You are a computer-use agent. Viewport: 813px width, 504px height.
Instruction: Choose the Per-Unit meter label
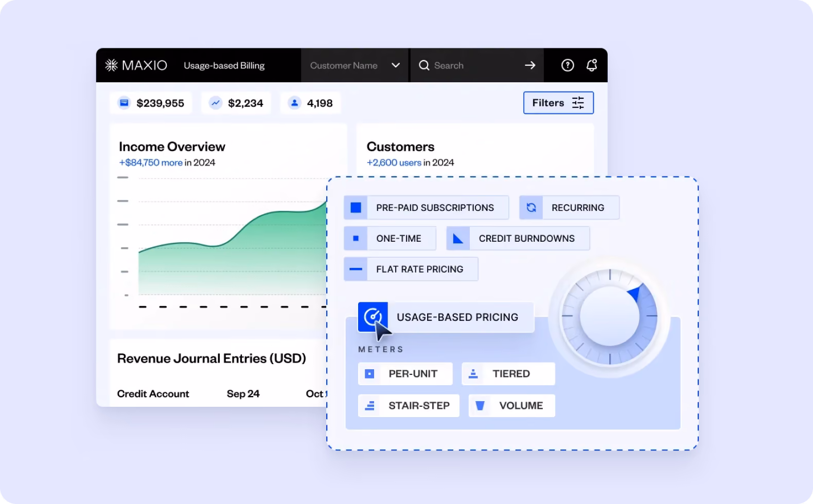click(413, 374)
